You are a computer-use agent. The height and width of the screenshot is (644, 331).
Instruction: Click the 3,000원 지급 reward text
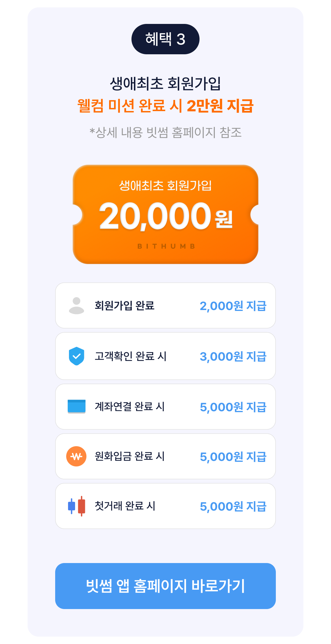click(x=233, y=356)
